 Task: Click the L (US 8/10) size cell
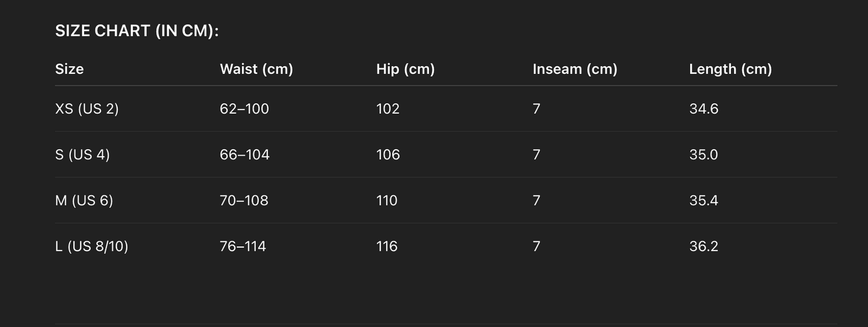click(x=92, y=246)
